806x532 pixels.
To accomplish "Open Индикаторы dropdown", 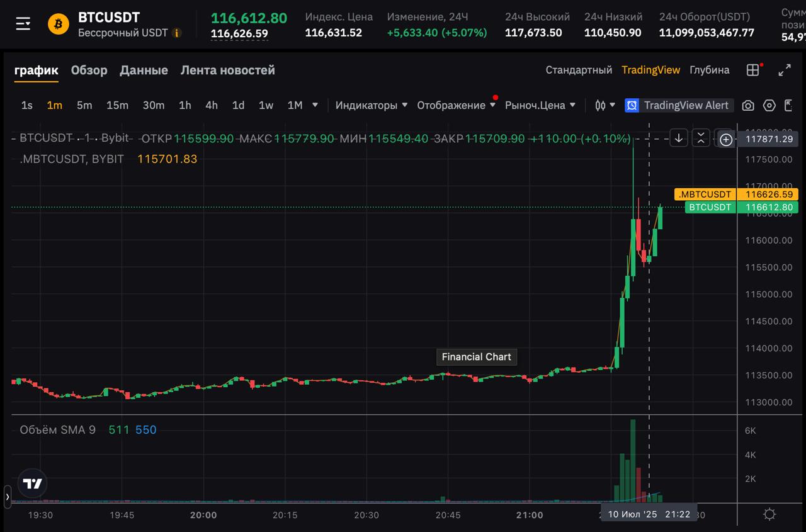I will [x=372, y=105].
